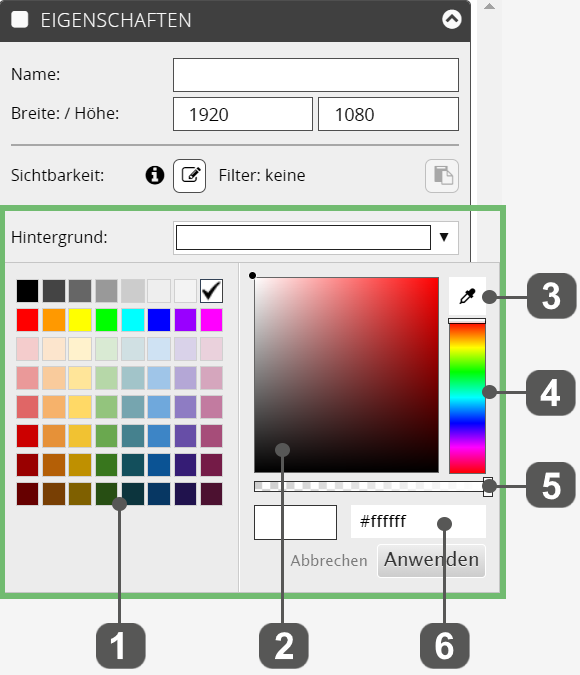Viewport: 580px width, 675px height.
Task: Collapse the Eigenschaften panel with chevron
Action: point(452,19)
